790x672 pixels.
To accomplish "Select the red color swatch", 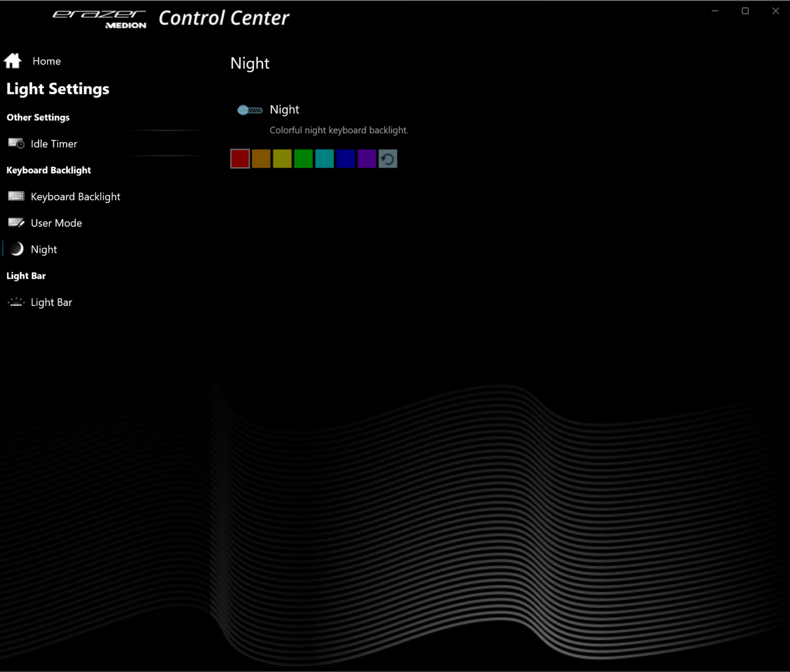I will (240, 159).
